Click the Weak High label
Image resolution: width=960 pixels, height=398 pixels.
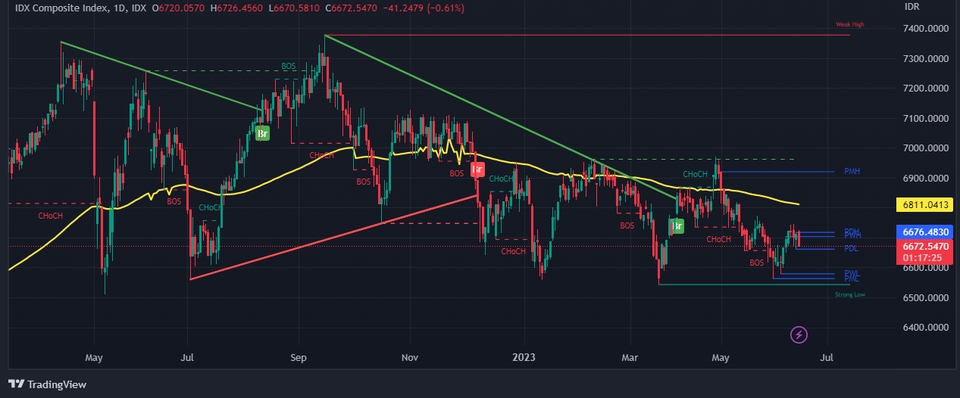[850, 25]
